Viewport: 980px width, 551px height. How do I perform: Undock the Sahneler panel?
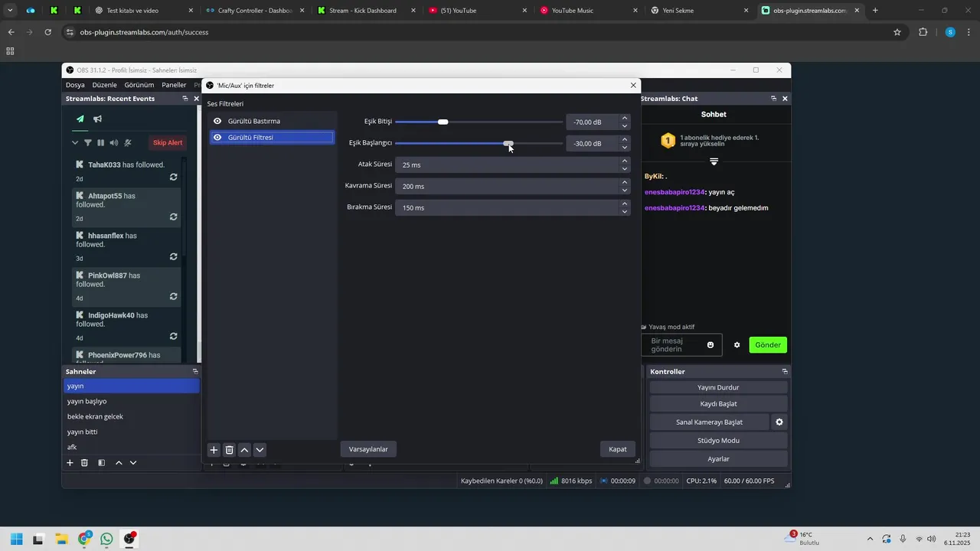pos(195,371)
